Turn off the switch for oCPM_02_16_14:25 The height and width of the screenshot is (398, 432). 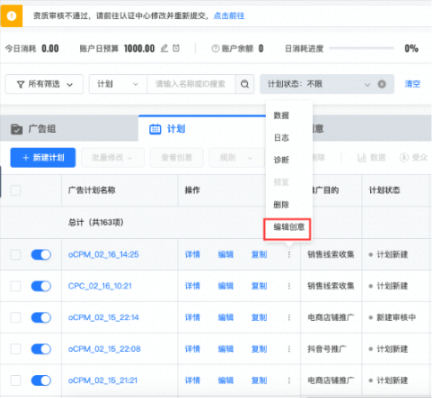[41, 255]
